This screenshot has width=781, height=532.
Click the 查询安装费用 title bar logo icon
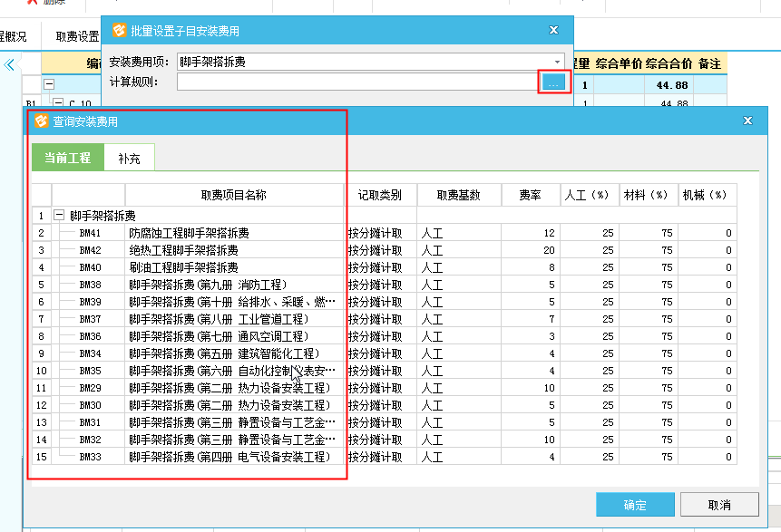click(41, 121)
